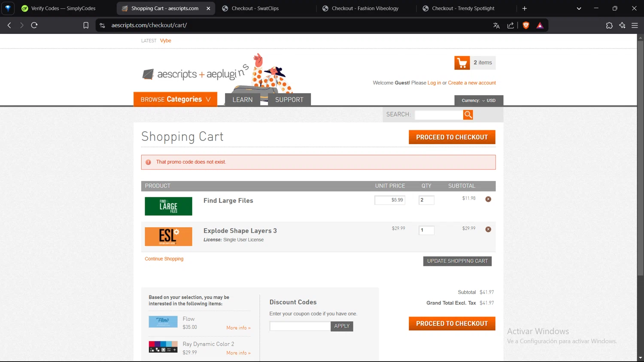Click the Single User License text
Image resolution: width=644 pixels, height=362 pixels.
click(x=243, y=240)
